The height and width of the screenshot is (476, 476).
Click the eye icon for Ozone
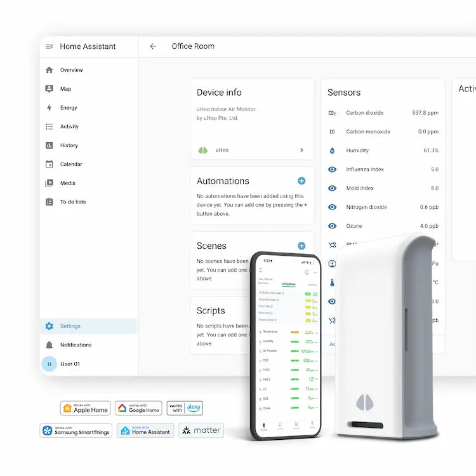332,226
